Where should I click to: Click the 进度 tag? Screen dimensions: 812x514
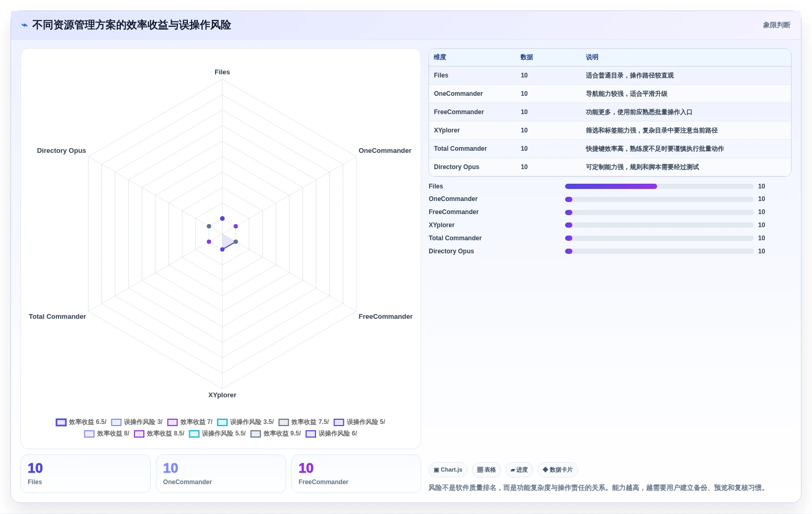click(519, 470)
